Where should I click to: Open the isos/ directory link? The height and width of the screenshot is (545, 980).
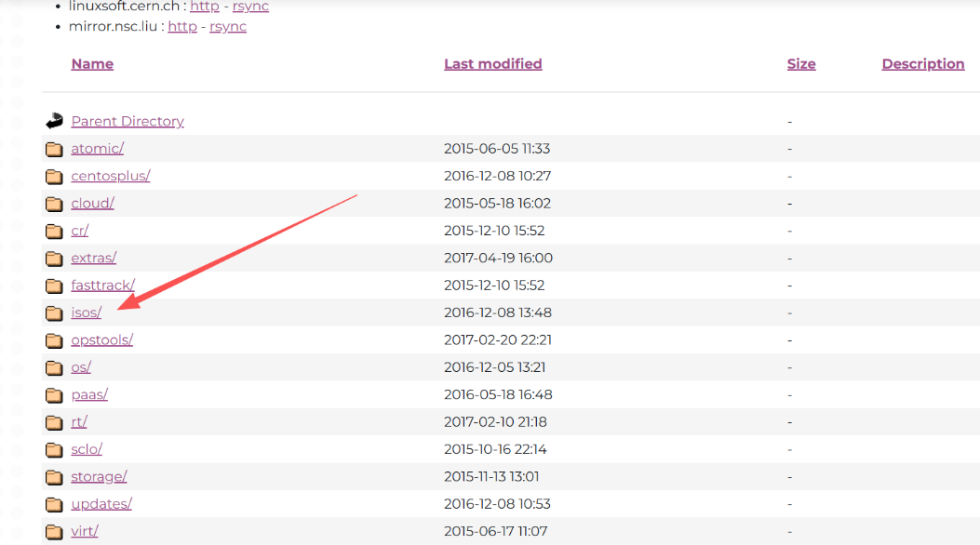[x=87, y=312]
